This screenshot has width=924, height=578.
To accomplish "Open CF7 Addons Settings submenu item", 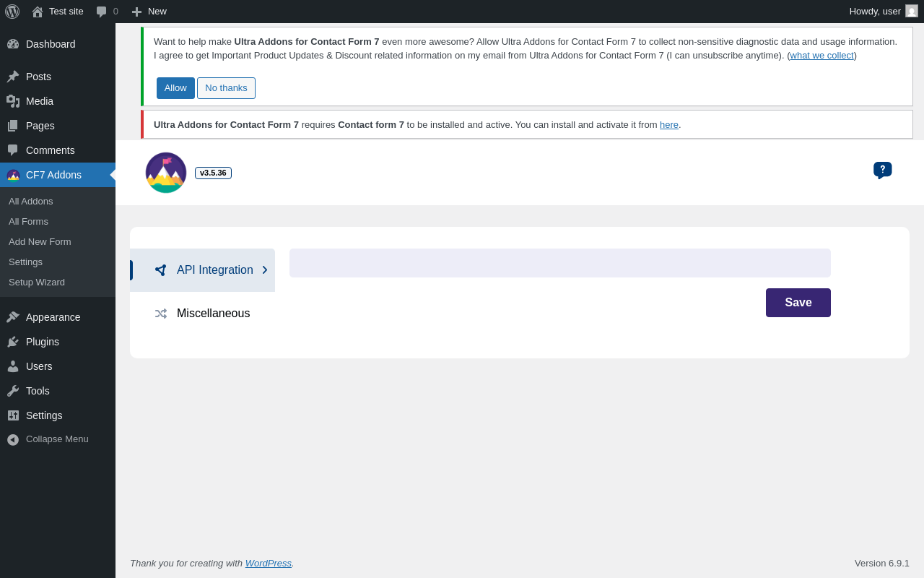I will 25,262.
